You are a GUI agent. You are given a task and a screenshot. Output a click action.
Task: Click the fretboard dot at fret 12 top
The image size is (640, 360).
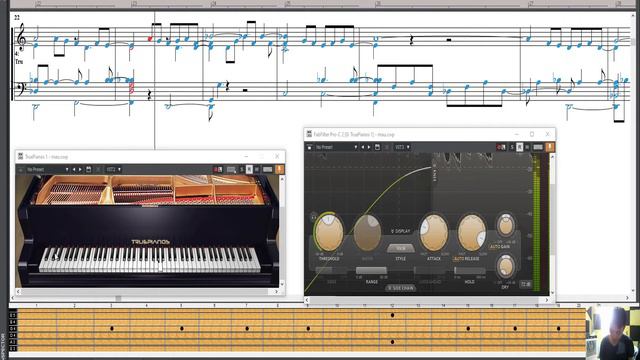coord(392,315)
